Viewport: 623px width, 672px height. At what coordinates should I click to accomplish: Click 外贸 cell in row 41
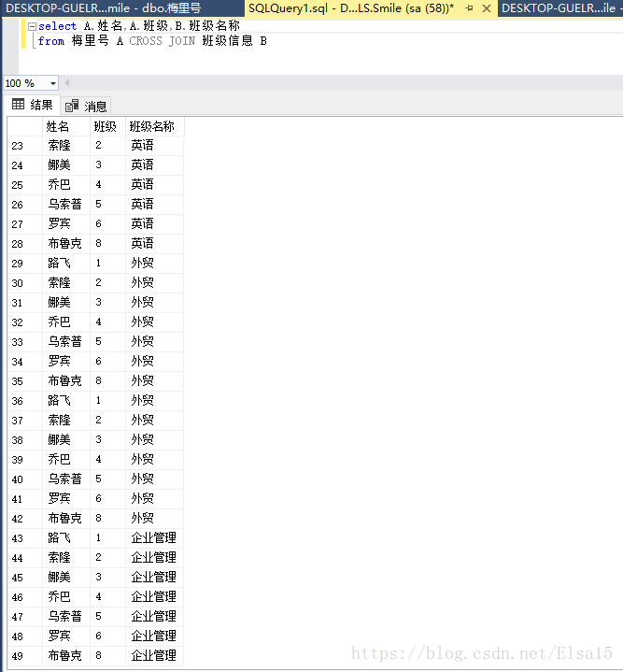pyautogui.click(x=154, y=499)
